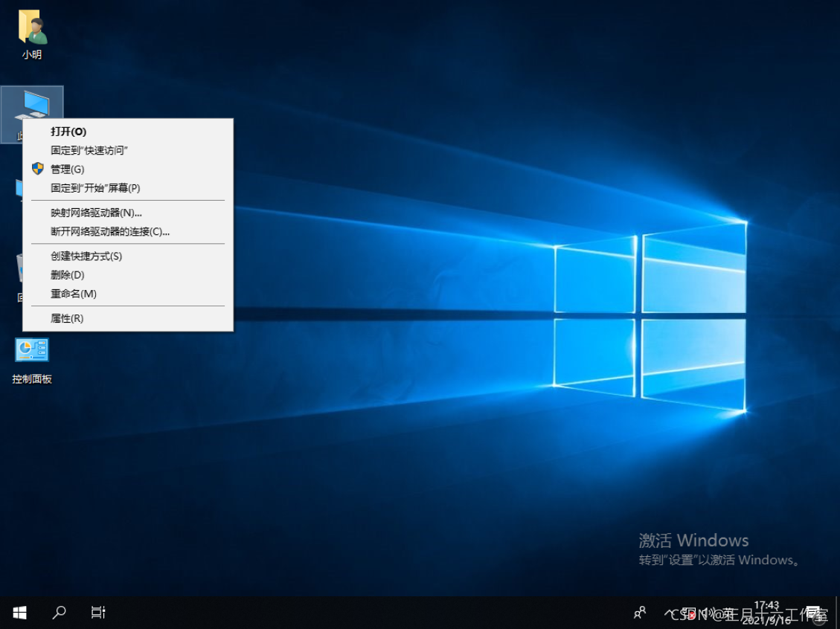Expand the hidden tray icons chevron
Image resolution: width=840 pixels, height=629 pixels.
point(669,613)
